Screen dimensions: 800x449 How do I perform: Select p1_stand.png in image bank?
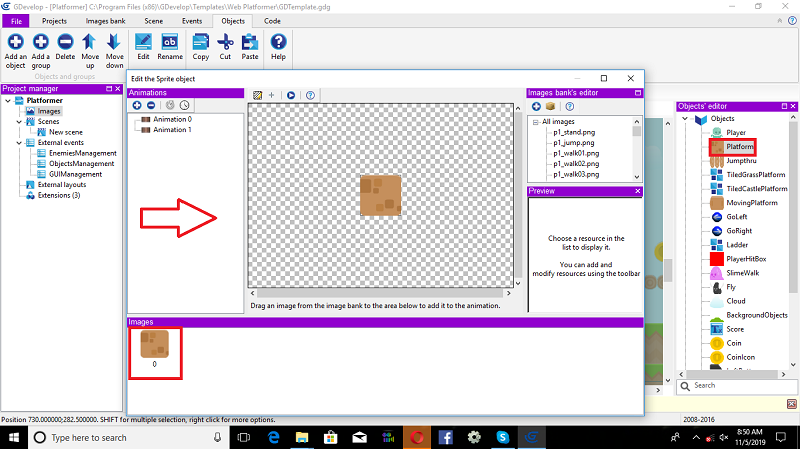pyautogui.click(x=574, y=132)
